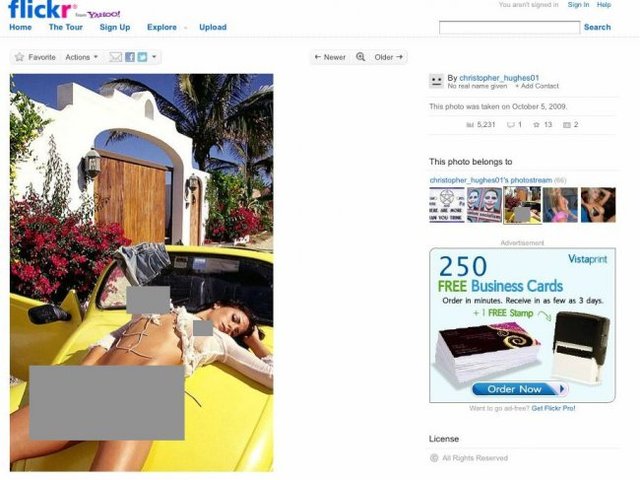Open christopher_hughes01 profile link
This screenshot has width=640, height=480.
(499, 78)
